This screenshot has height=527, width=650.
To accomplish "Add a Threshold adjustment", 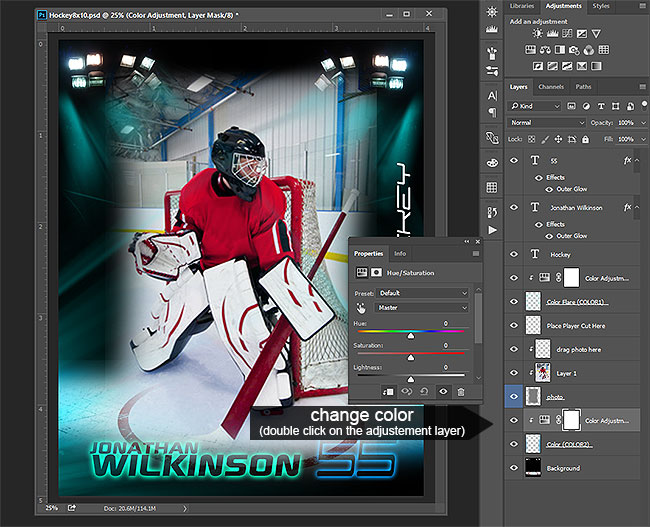I will [567, 66].
